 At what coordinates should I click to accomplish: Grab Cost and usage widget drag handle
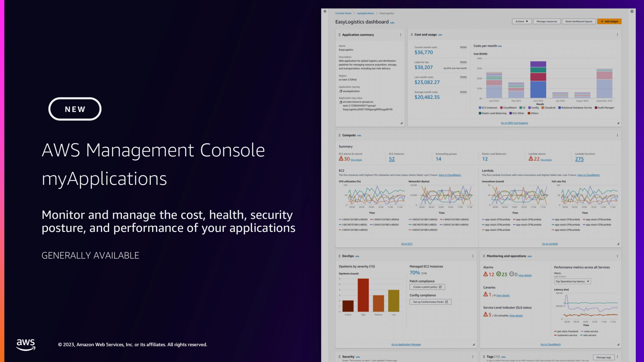pyautogui.click(x=412, y=35)
